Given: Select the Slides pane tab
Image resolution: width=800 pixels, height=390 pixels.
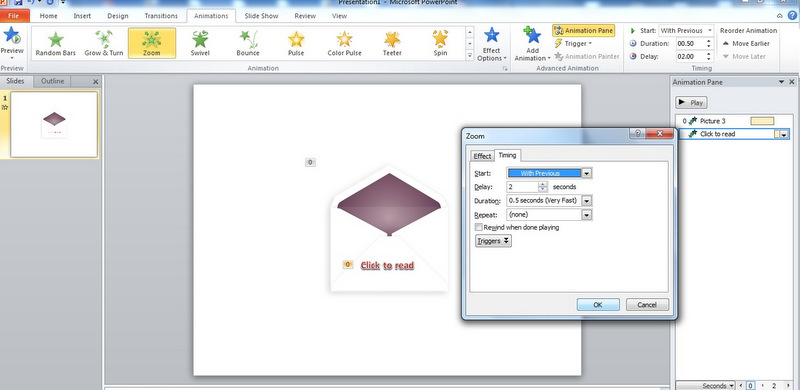Looking at the screenshot, I should [x=15, y=81].
